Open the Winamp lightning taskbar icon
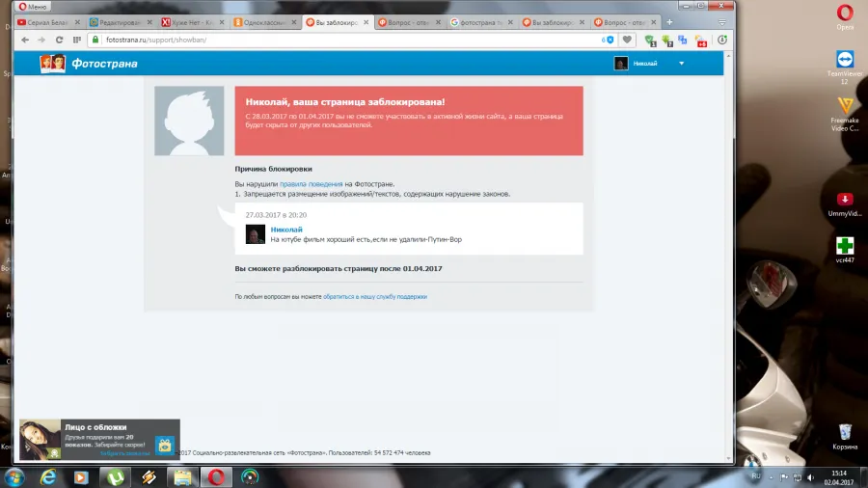 point(149,477)
